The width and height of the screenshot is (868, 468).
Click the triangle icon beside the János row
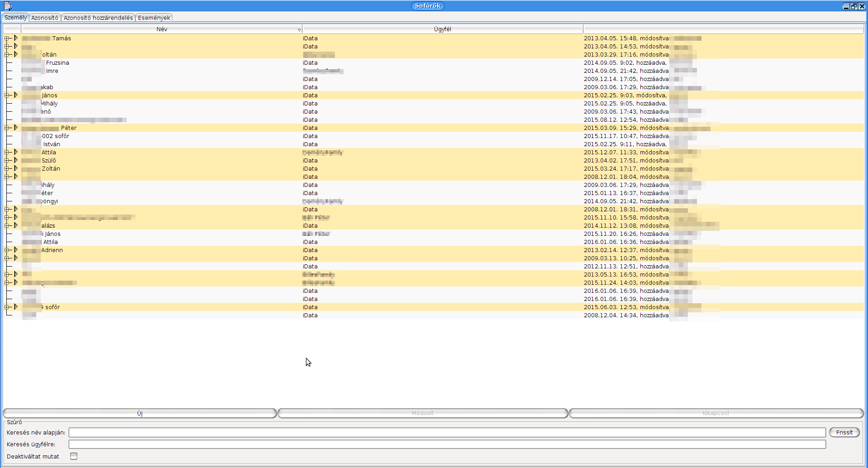coord(16,95)
